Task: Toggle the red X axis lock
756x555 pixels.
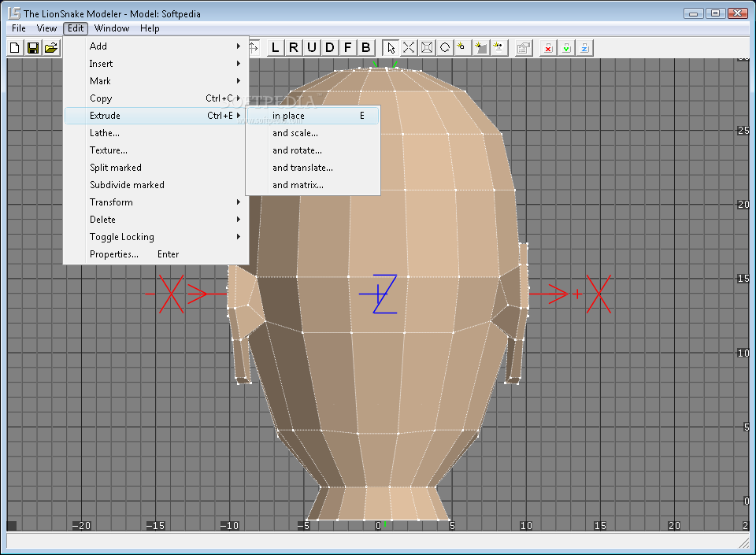Action: point(548,48)
